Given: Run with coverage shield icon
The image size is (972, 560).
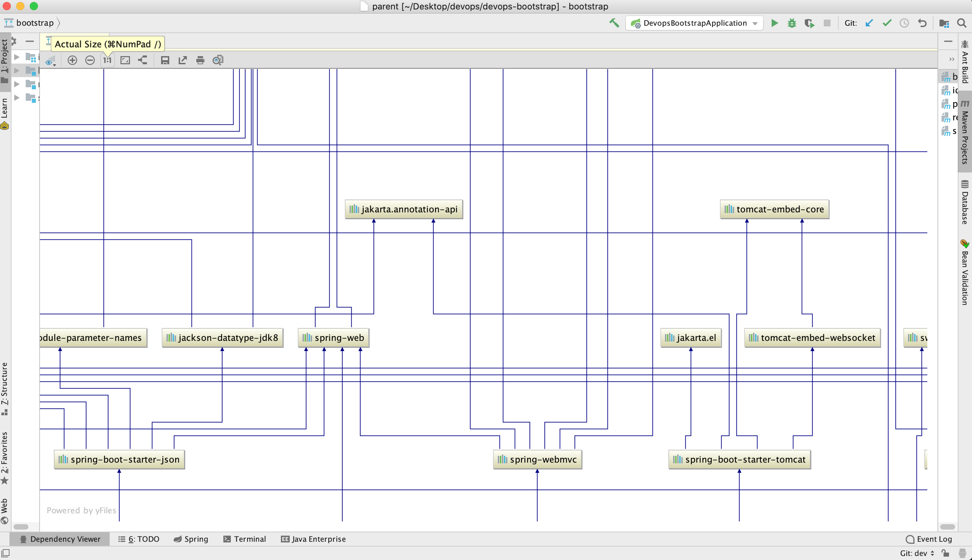Looking at the screenshot, I should coord(809,23).
